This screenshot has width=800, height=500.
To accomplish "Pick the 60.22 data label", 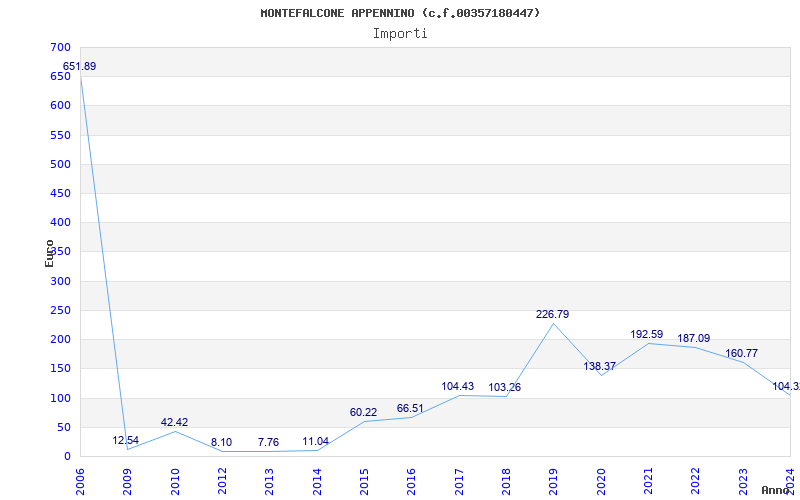I will [363, 412].
